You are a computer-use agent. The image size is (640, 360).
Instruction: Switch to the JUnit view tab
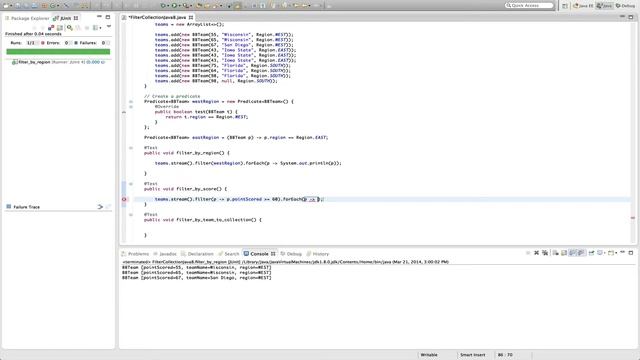coord(65,18)
